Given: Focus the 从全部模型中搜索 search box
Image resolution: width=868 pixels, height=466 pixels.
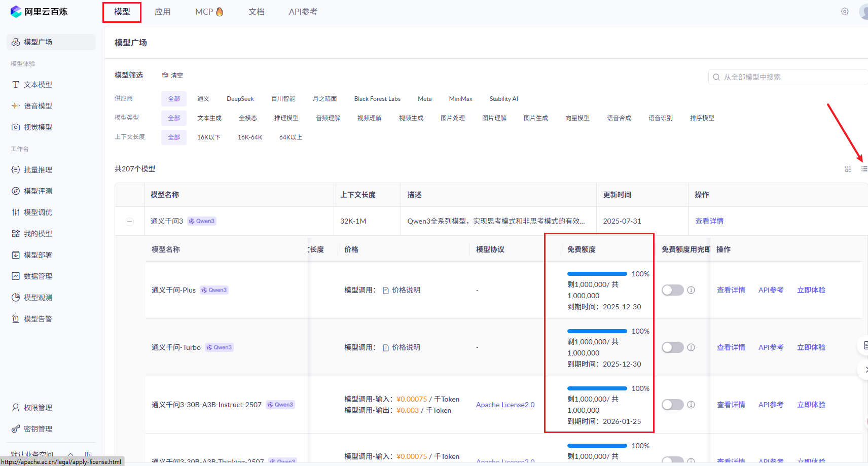Looking at the screenshot, I should [788, 77].
